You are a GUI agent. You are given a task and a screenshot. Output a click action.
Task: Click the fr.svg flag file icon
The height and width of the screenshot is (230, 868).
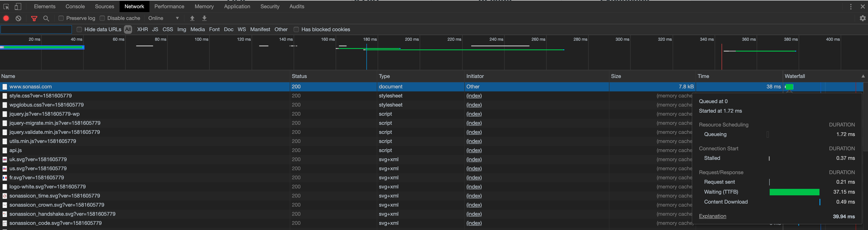point(5,177)
